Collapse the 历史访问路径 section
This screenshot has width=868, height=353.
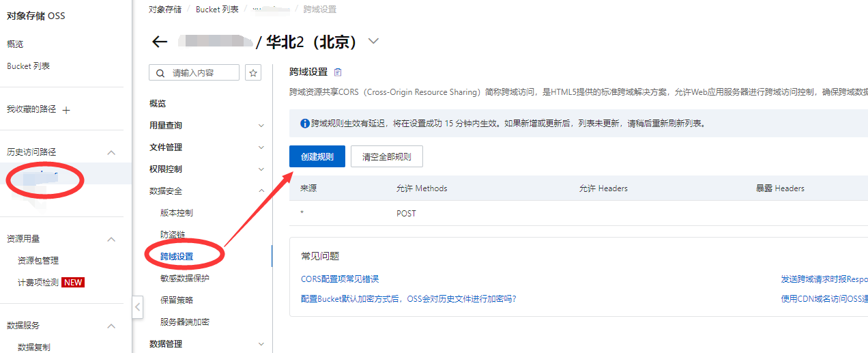pos(111,152)
